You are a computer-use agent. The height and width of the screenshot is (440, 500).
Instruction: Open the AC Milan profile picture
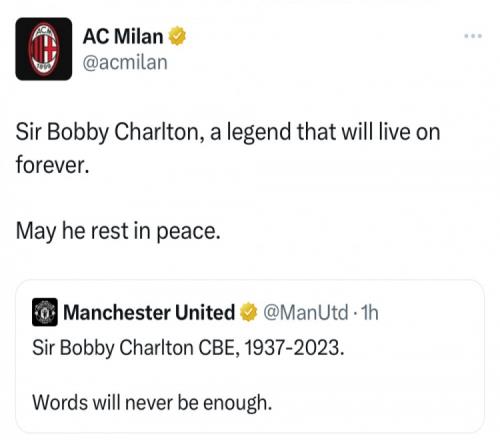(44, 49)
